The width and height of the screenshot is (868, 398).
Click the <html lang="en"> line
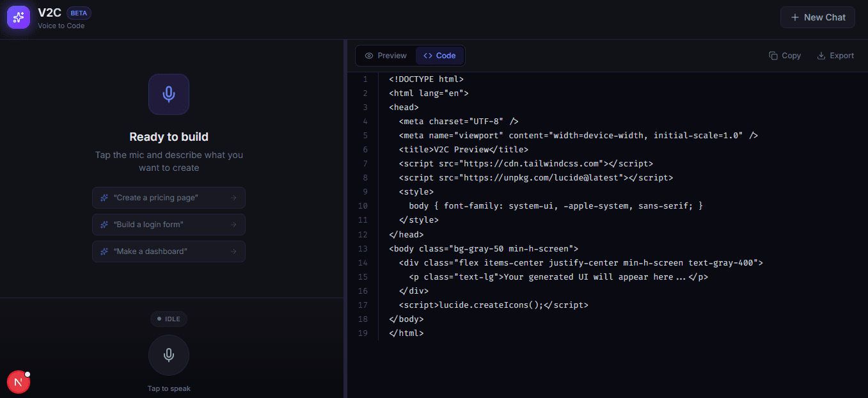[429, 93]
